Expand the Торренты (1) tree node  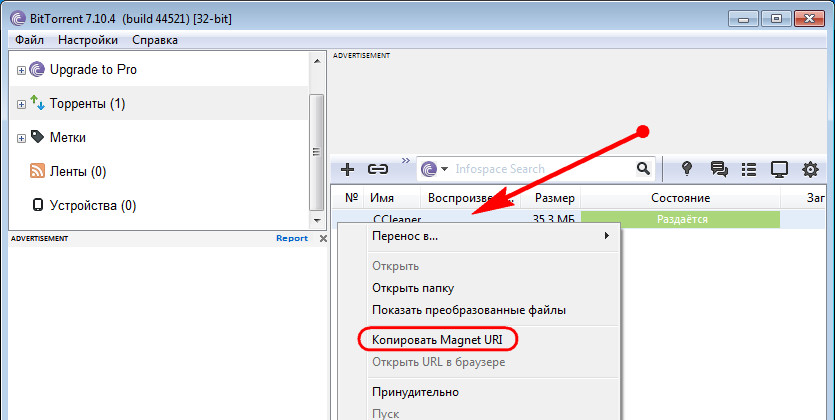[21, 104]
